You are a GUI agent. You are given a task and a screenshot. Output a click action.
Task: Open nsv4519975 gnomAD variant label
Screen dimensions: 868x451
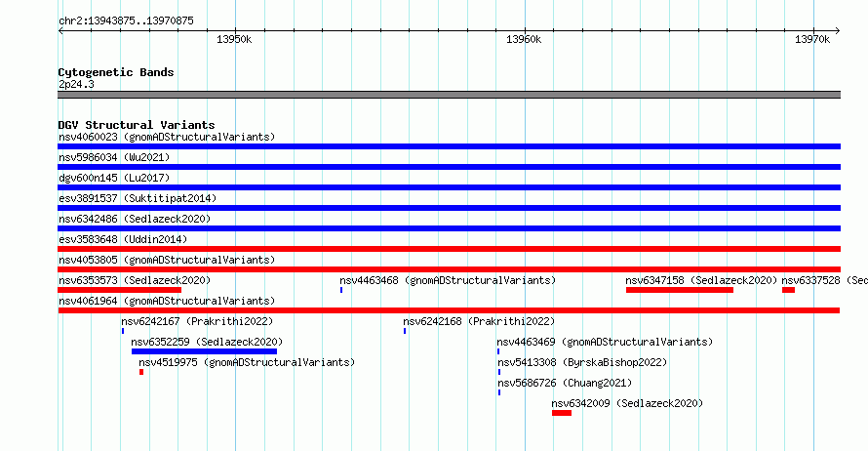coord(247,362)
